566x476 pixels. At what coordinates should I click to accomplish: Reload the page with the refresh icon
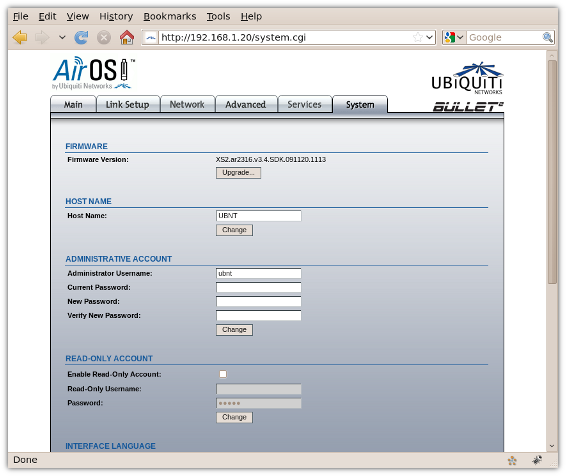(x=82, y=37)
